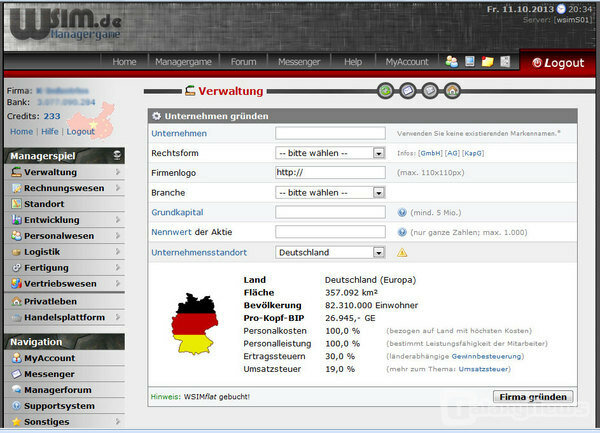Click the Firma gründen button

click(x=533, y=397)
